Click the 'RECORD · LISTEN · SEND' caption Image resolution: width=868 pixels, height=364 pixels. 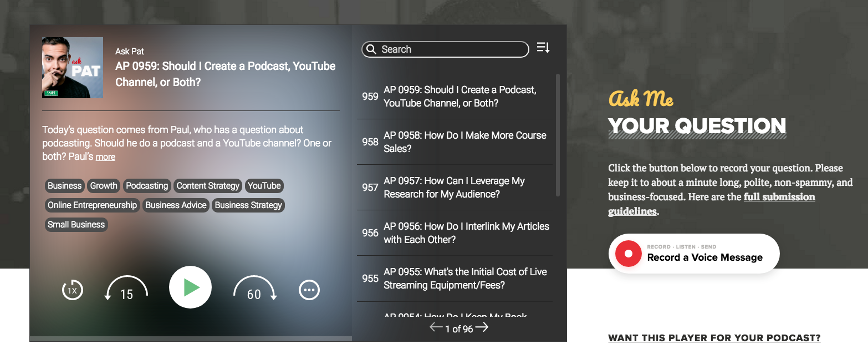(682, 247)
